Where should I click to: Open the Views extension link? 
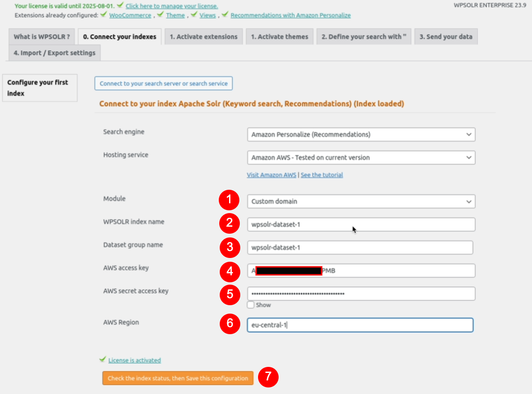207,15
